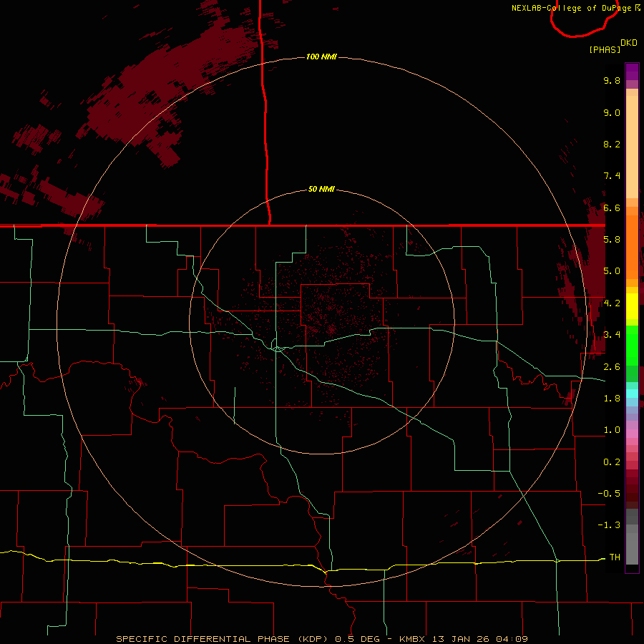The height and width of the screenshot is (644, 644).
Task: Click the 0.2 color scale value
Action: tap(612, 462)
